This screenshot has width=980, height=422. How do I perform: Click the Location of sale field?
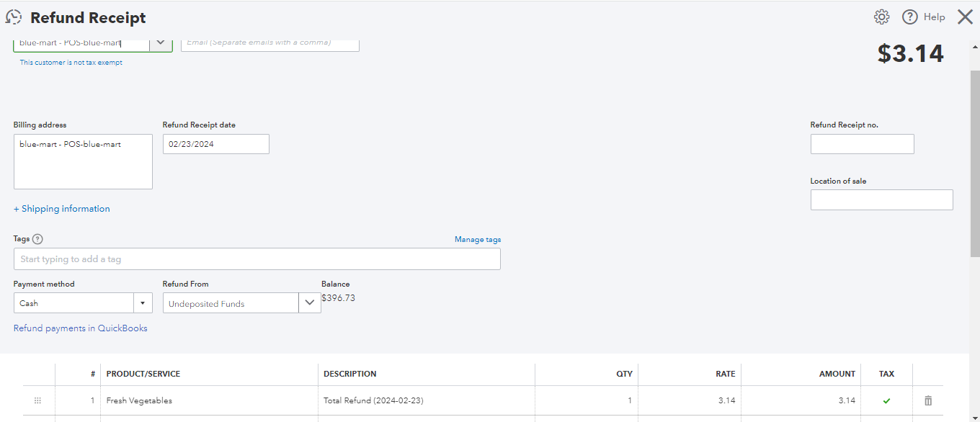[881, 200]
